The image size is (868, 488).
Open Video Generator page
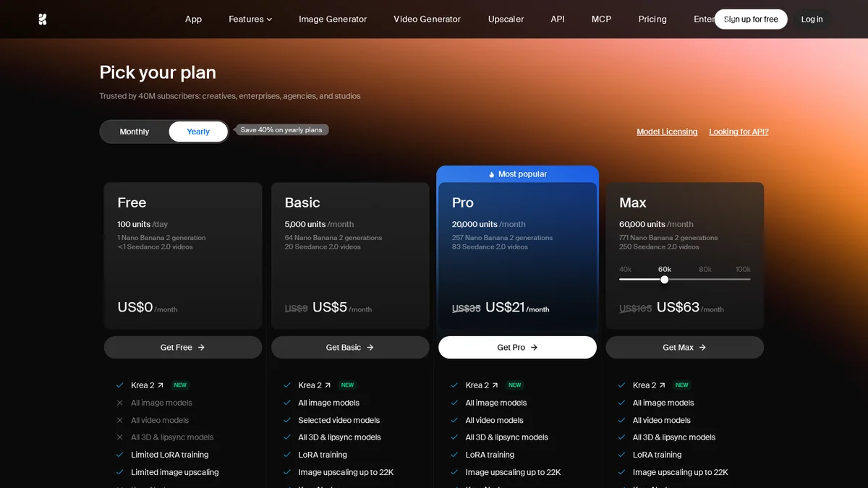(x=427, y=20)
